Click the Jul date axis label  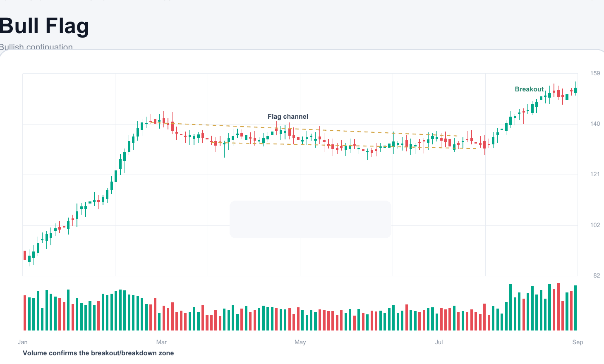(439, 342)
